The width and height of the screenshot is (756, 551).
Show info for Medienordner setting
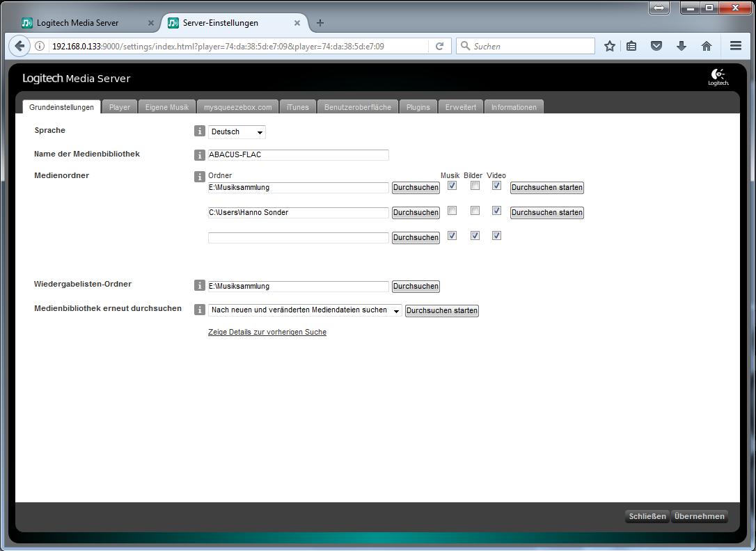coord(199,176)
